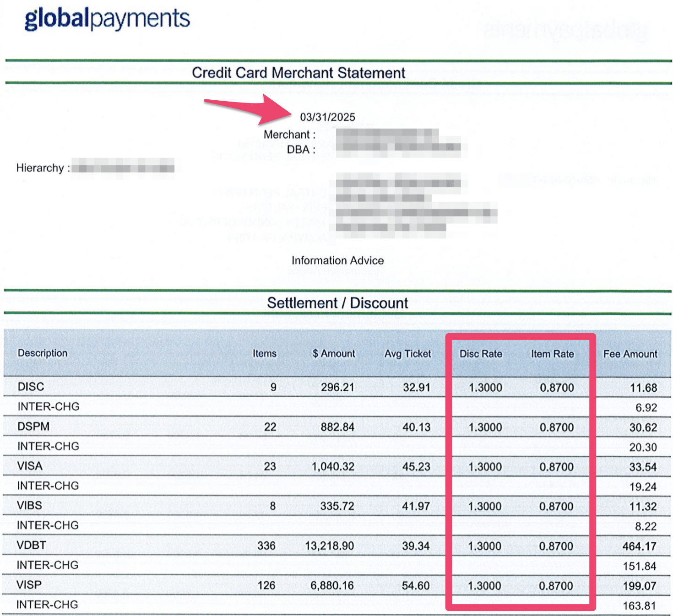Select the INTER-CHG label below DISC
Viewport: 673px width, 616px height.
(x=48, y=406)
